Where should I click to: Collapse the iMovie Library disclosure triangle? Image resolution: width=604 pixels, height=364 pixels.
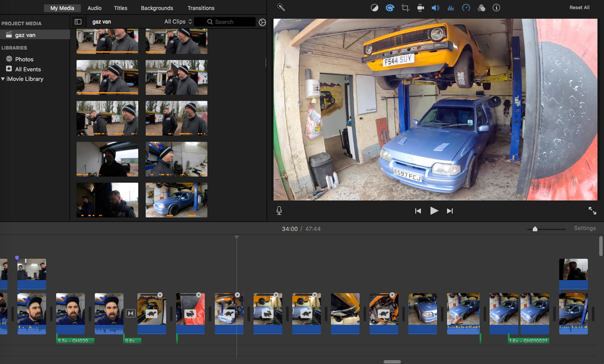3,79
